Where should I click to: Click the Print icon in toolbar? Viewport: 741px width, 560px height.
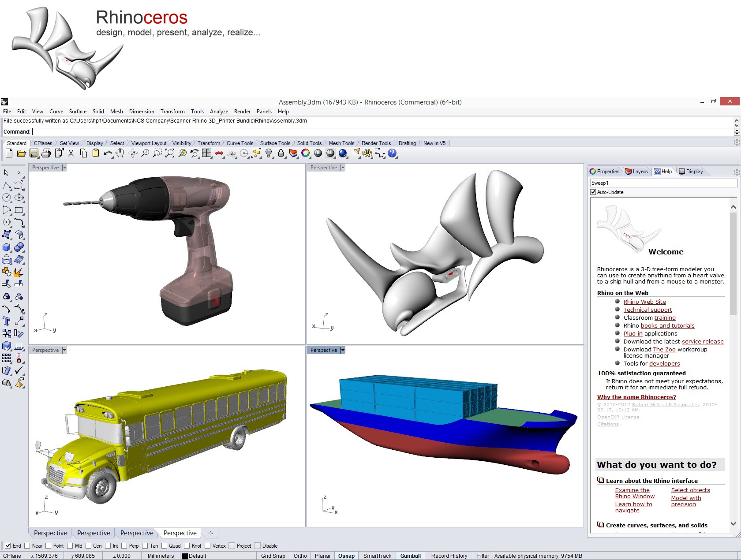46,153
